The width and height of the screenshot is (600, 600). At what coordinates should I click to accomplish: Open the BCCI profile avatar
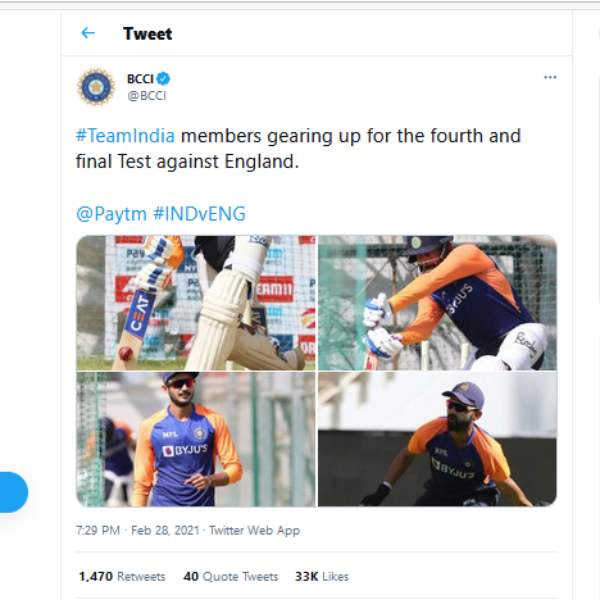96,87
